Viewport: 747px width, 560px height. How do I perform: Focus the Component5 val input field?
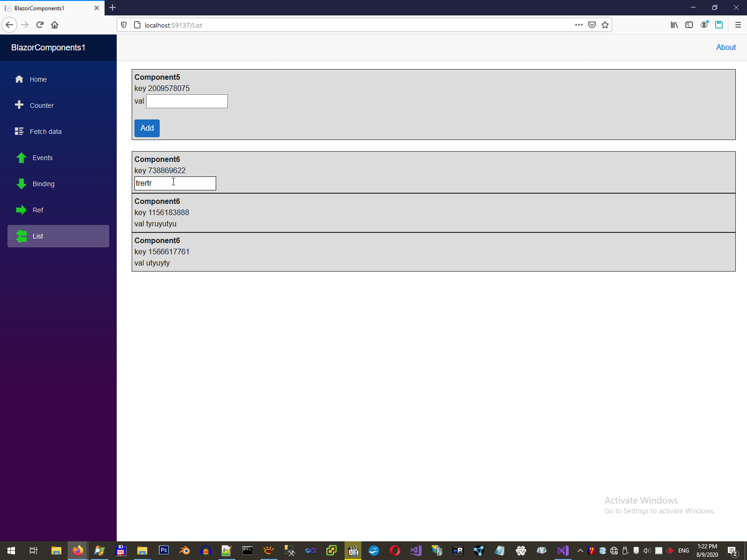click(187, 101)
